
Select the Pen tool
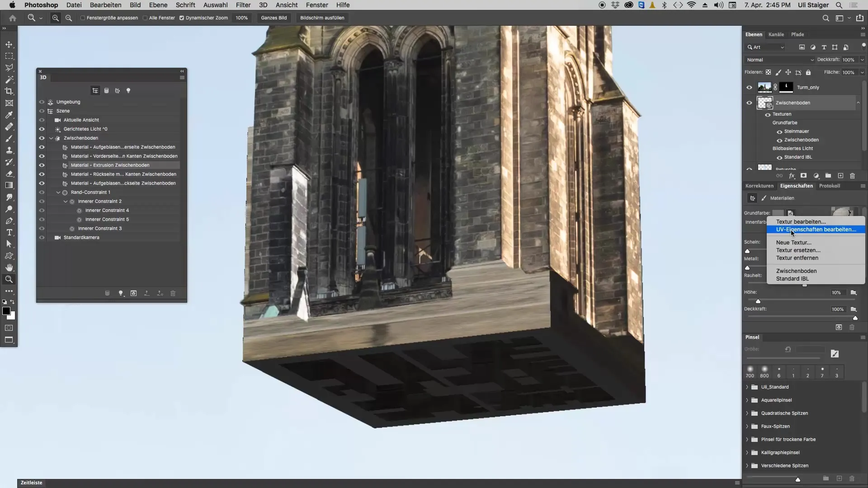point(9,221)
